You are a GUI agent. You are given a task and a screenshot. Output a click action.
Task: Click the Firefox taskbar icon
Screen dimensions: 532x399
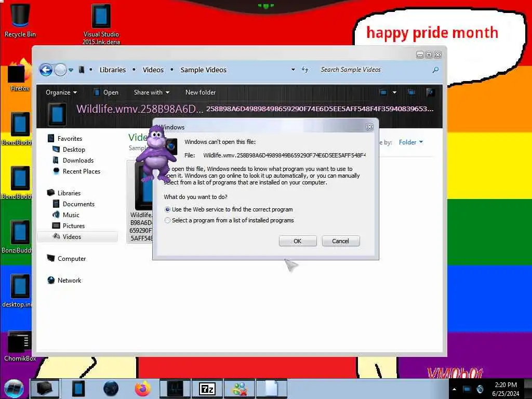click(x=143, y=389)
